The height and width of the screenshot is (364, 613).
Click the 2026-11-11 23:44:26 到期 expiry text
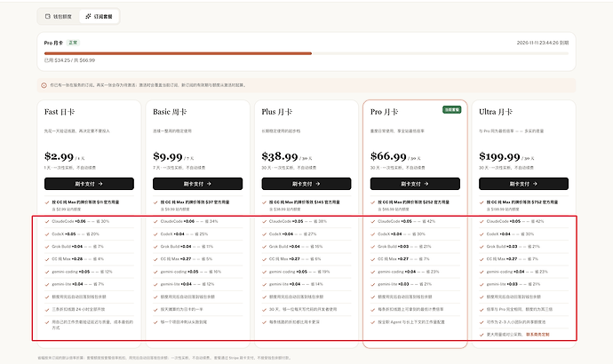coord(543,43)
